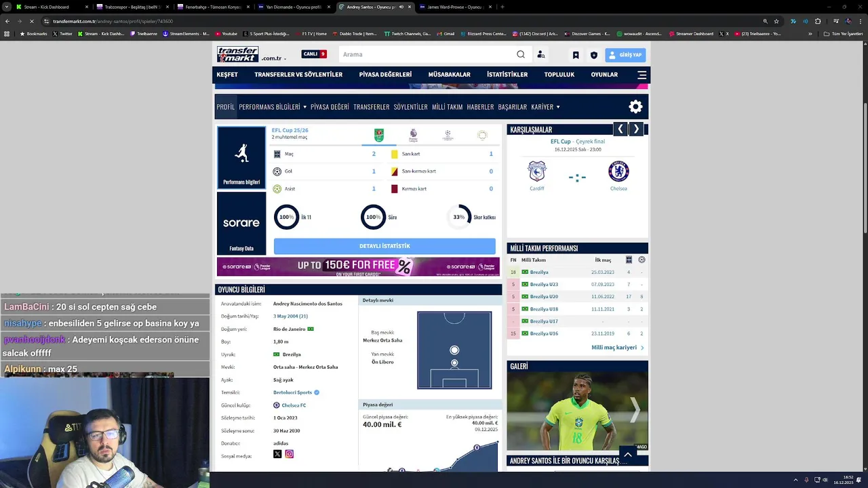Click the Chelsea club crest
This screenshot has height=488, width=868.
pyautogui.click(x=618, y=171)
